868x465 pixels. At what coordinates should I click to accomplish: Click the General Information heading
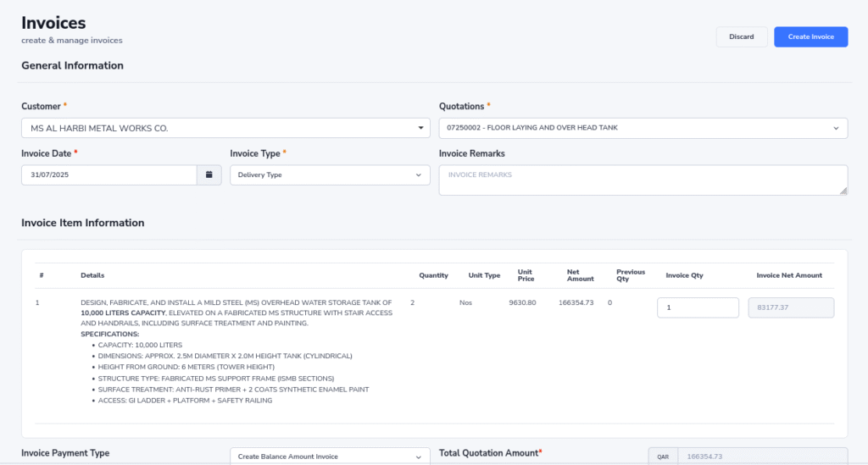pos(73,66)
